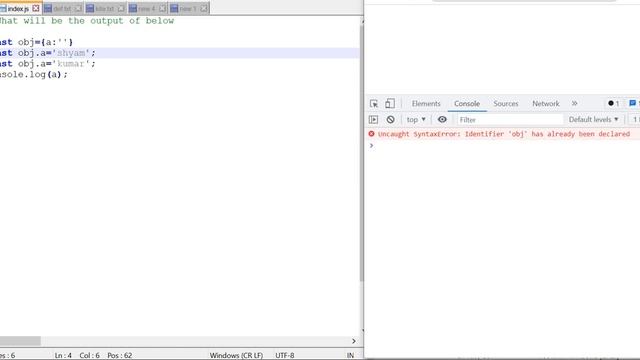This screenshot has width=640, height=360.
Task: Show the console sidebar icon
Action: click(x=373, y=120)
